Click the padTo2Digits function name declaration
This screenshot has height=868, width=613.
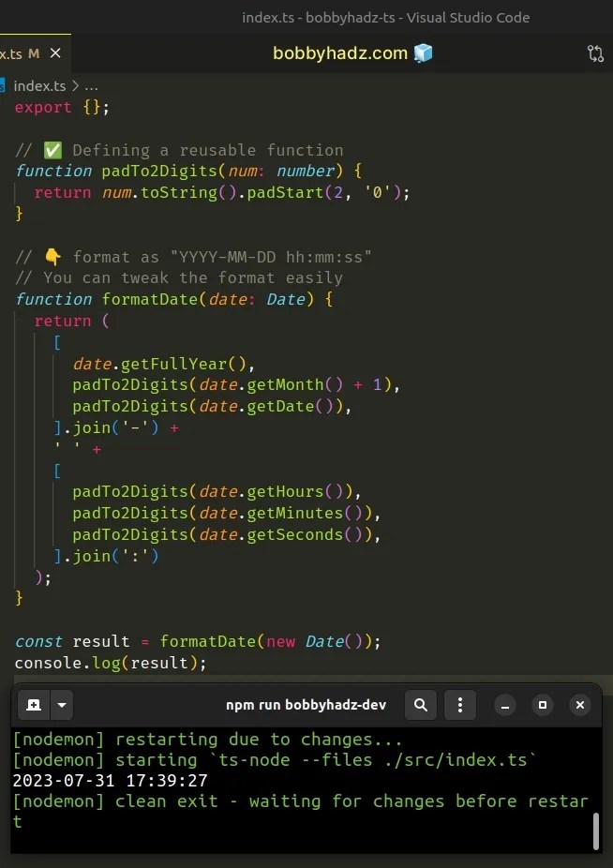(159, 171)
